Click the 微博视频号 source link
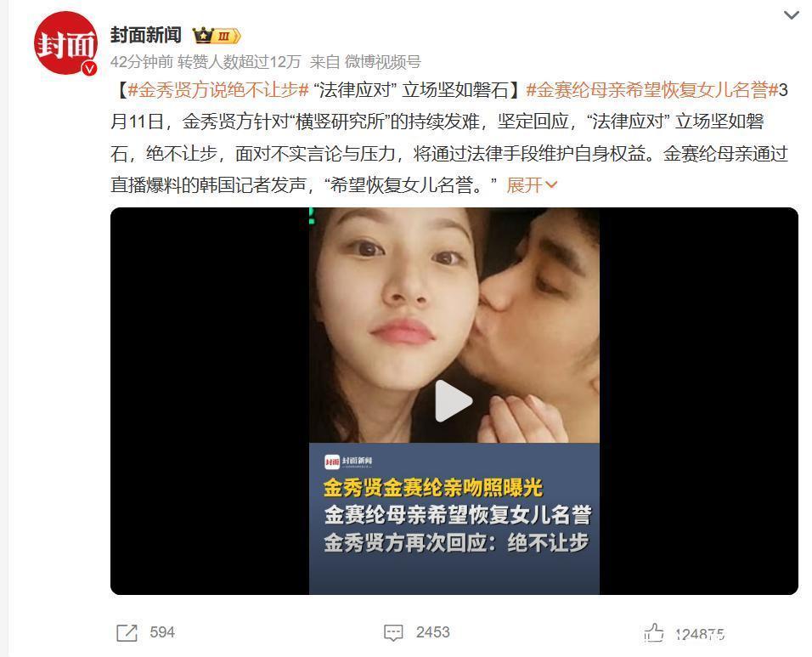812x657 pixels. coord(383,62)
